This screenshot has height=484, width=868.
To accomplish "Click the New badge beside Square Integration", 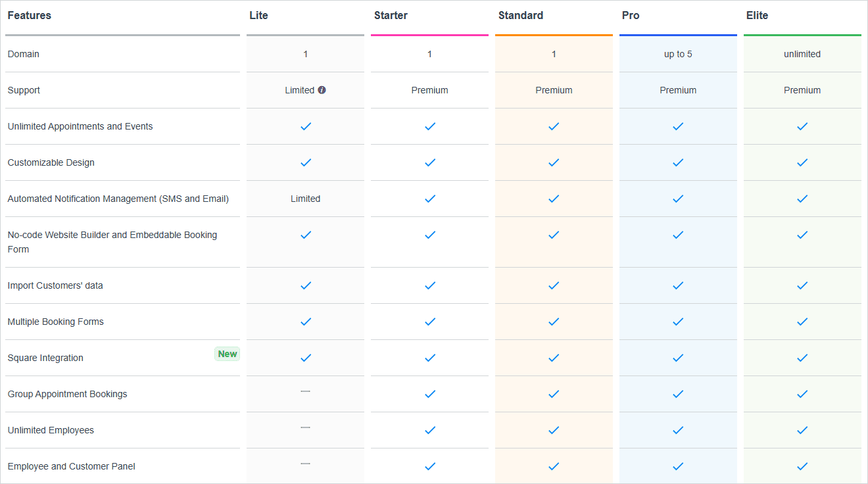I will click(x=227, y=354).
